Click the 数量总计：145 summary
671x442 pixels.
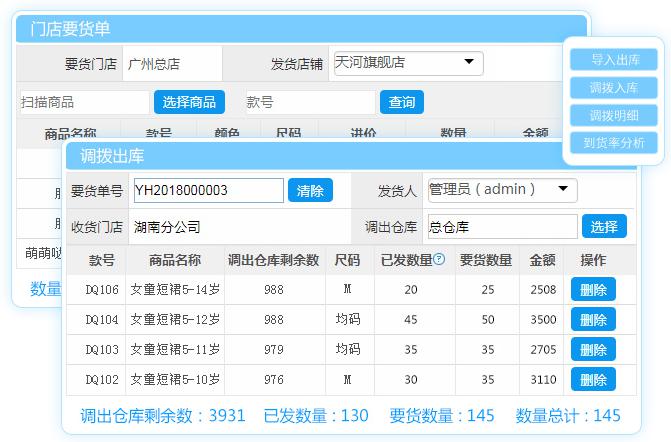click(568, 415)
